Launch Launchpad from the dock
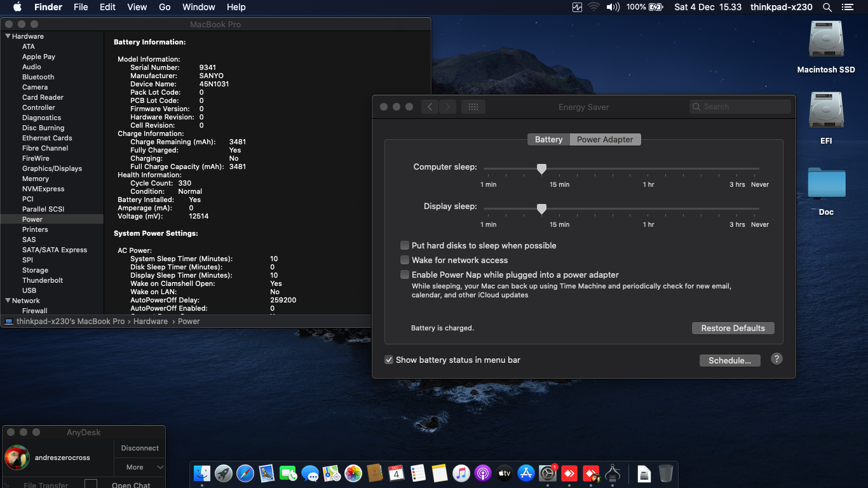The image size is (868, 488). 224,473
